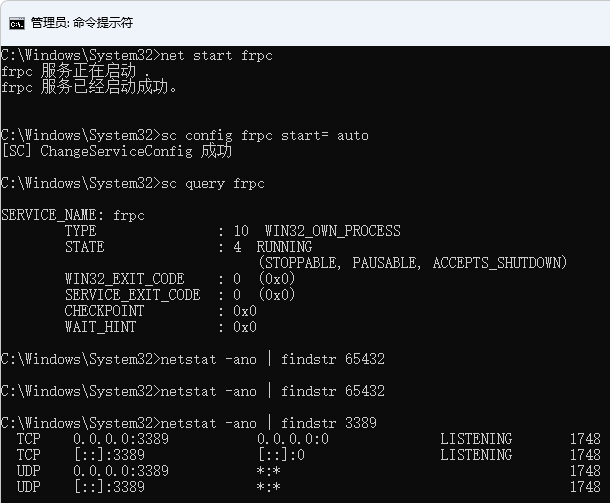Click the window title text 管理员: 命令提示符
610x503 pixels.
pyautogui.click(x=82, y=23)
